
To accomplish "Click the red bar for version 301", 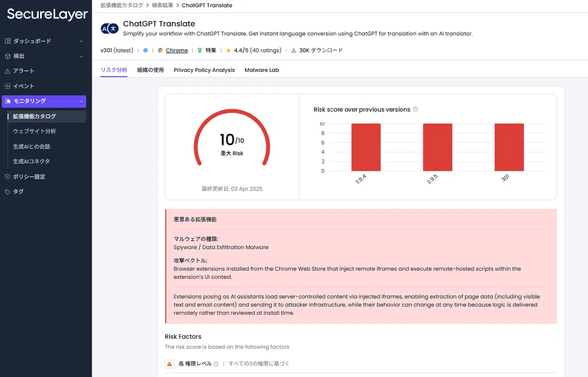I will pos(509,147).
